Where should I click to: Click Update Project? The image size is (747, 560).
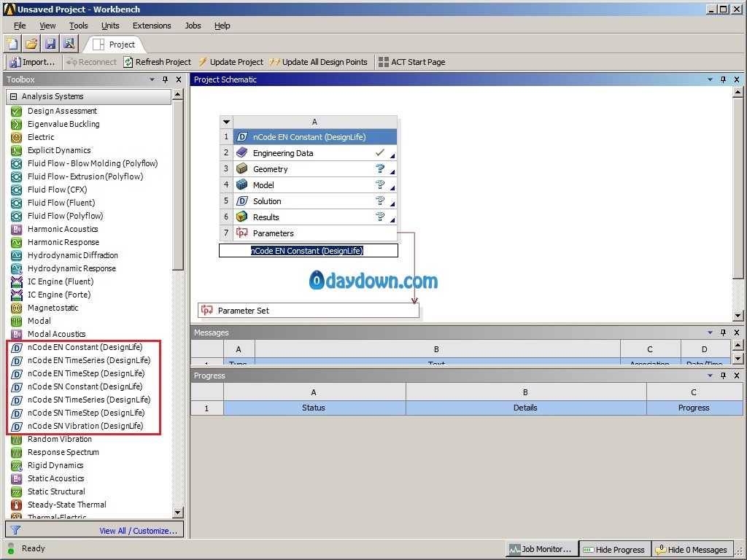pyautogui.click(x=231, y=62)
